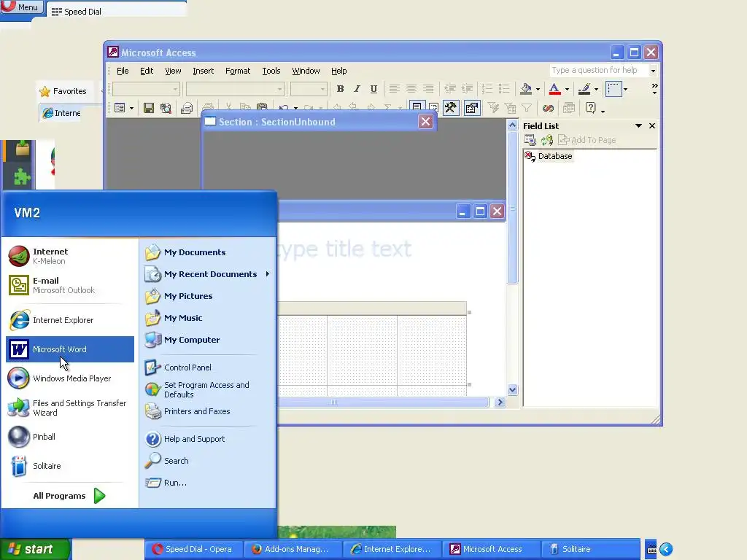Launch Solitaire from Start menu
747x560 pixels.
click(x=70, y=466)
